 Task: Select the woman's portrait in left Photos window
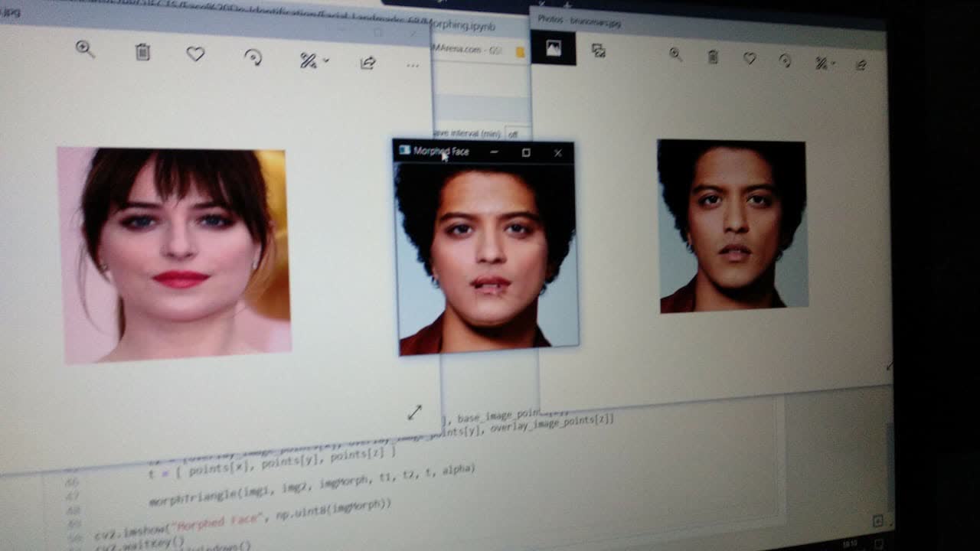tap(174, 254)
